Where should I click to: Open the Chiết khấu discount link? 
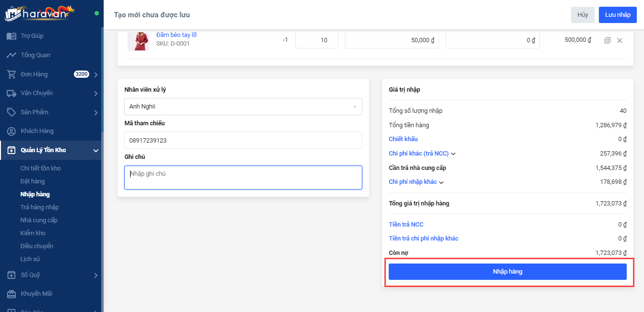click(403, 139)
